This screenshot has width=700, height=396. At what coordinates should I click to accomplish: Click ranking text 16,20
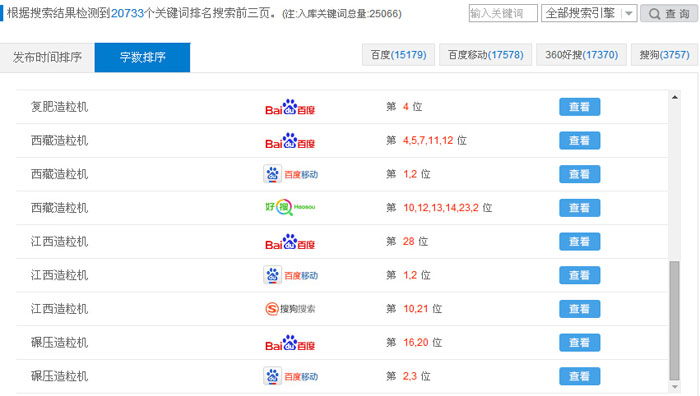pos(416,342)
